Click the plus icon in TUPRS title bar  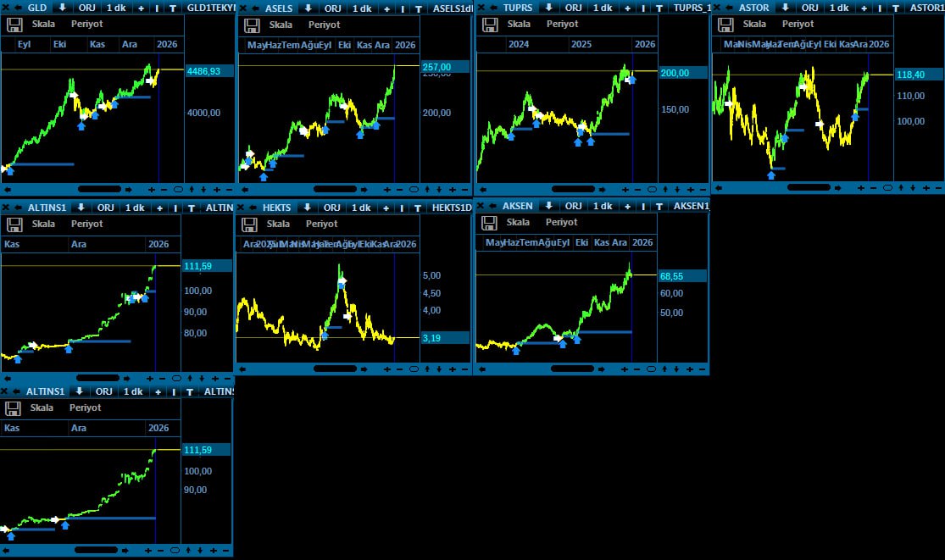[x=627, y=8]
